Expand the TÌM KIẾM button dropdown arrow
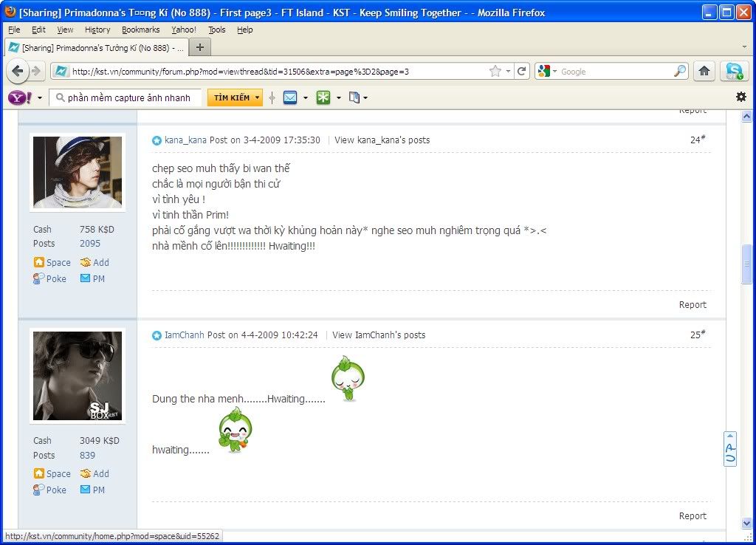The image size is (756, 545). click(x=257, y=98)
